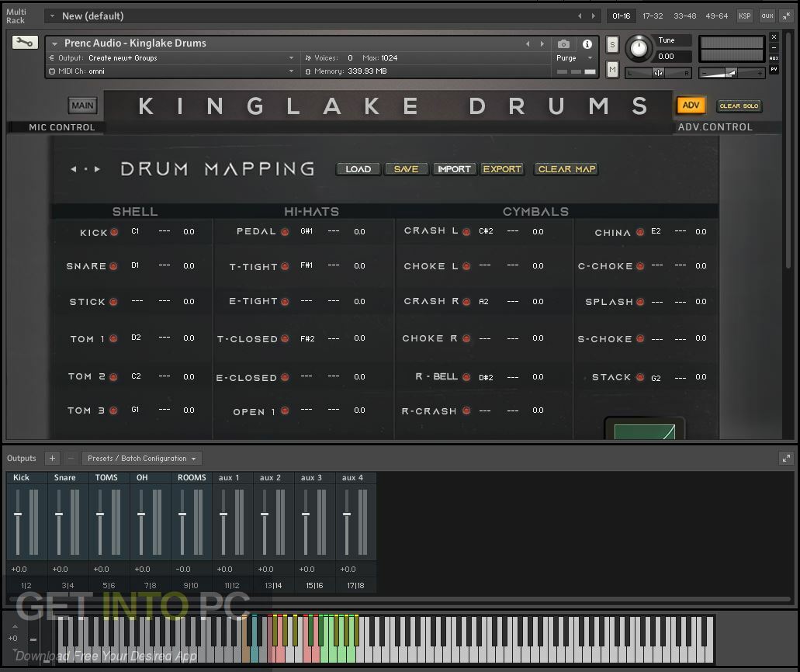800x672 pixels.
Task: Solo the instrument with S button
Action: (x=612, y=45)
